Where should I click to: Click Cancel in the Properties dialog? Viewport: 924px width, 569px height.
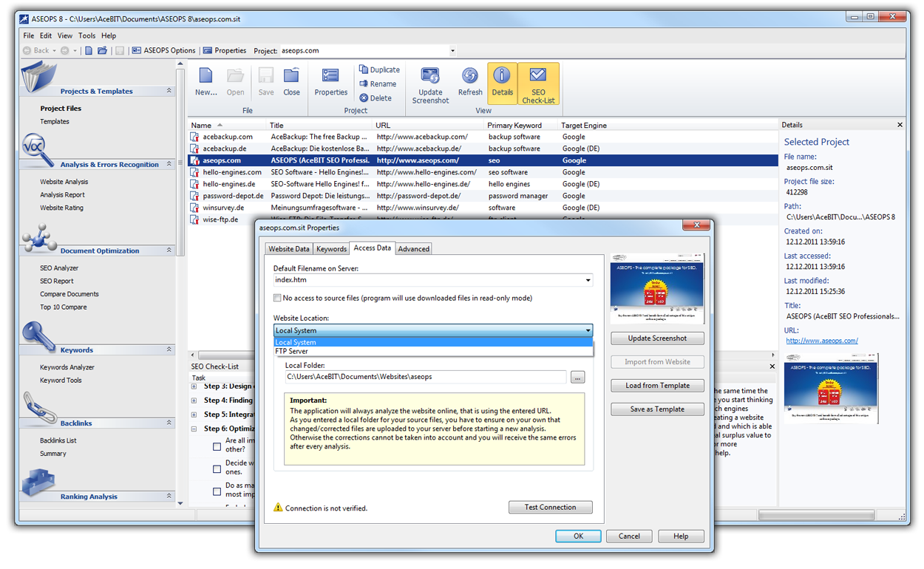[x=629, y=536]
